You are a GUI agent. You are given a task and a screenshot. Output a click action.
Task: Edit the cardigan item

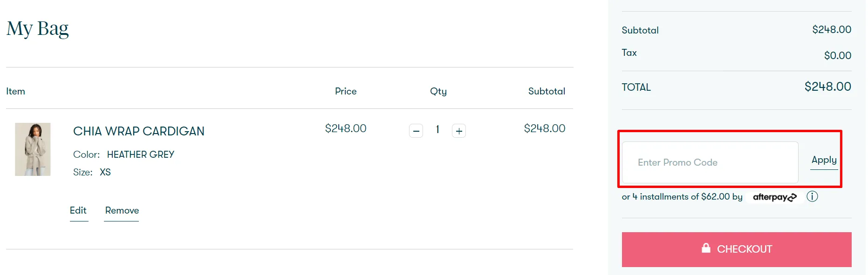(78, 210)
